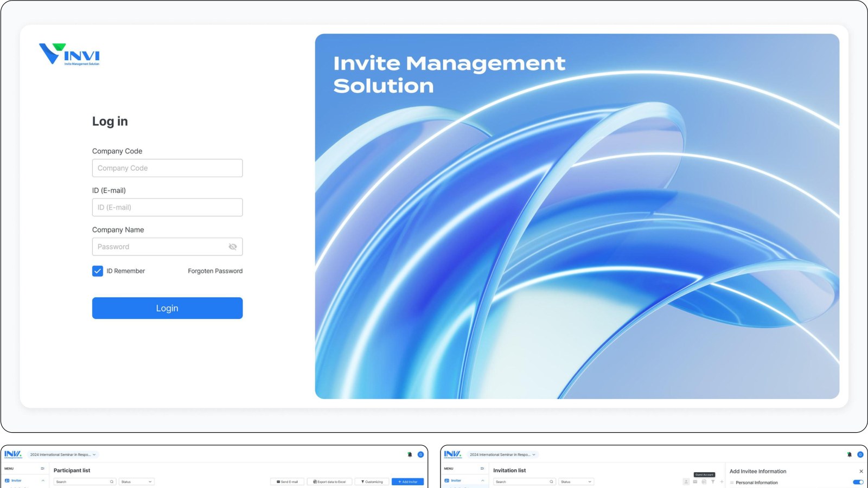Click INV logo in Participant list window
Screen dimensions: 868x488
coord(13,454)
